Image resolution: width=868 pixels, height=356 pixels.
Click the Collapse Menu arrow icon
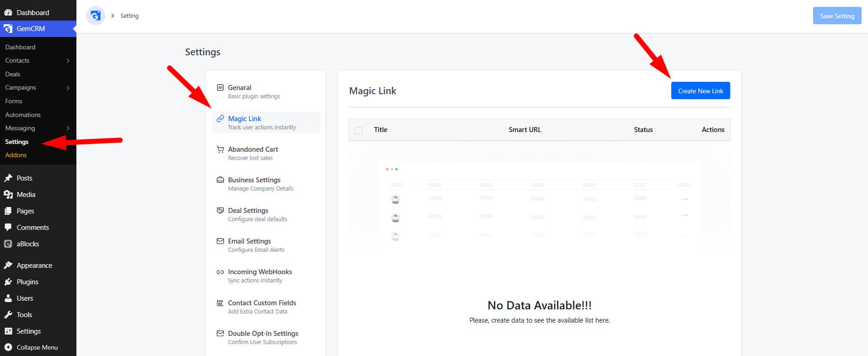8,347
